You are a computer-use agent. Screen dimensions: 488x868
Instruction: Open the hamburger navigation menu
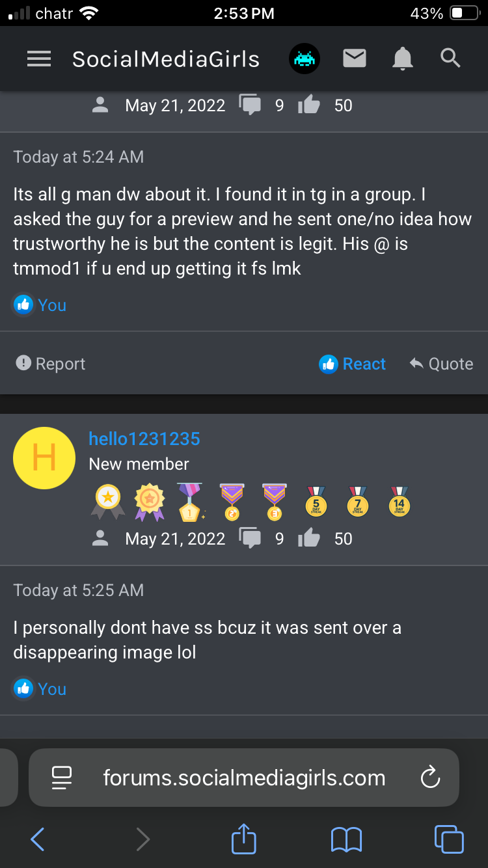[39, 59]
